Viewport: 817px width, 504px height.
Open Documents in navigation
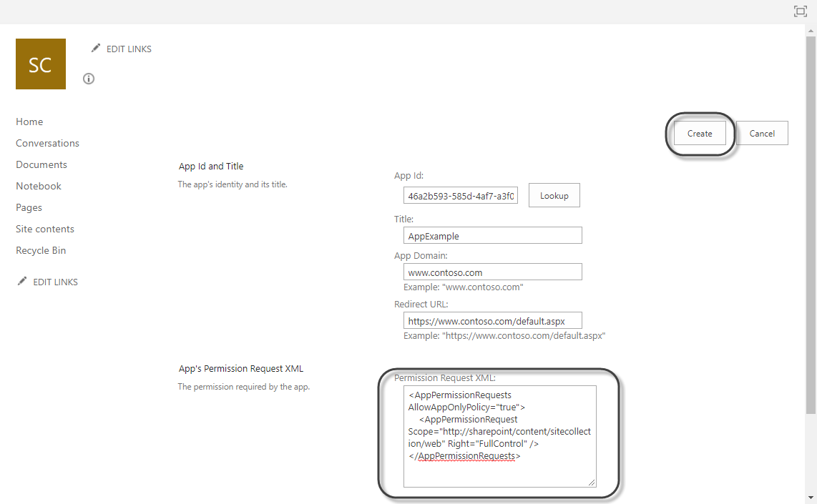[41, 164]
